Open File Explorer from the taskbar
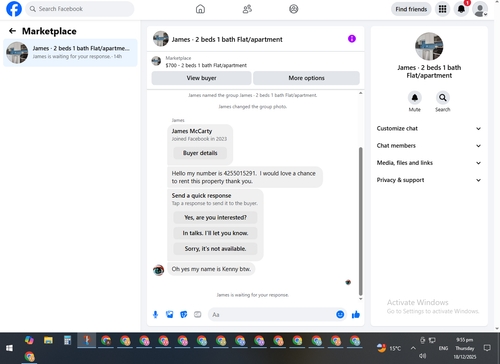Screen dimensions: 500x364 [x=48, y=340]
